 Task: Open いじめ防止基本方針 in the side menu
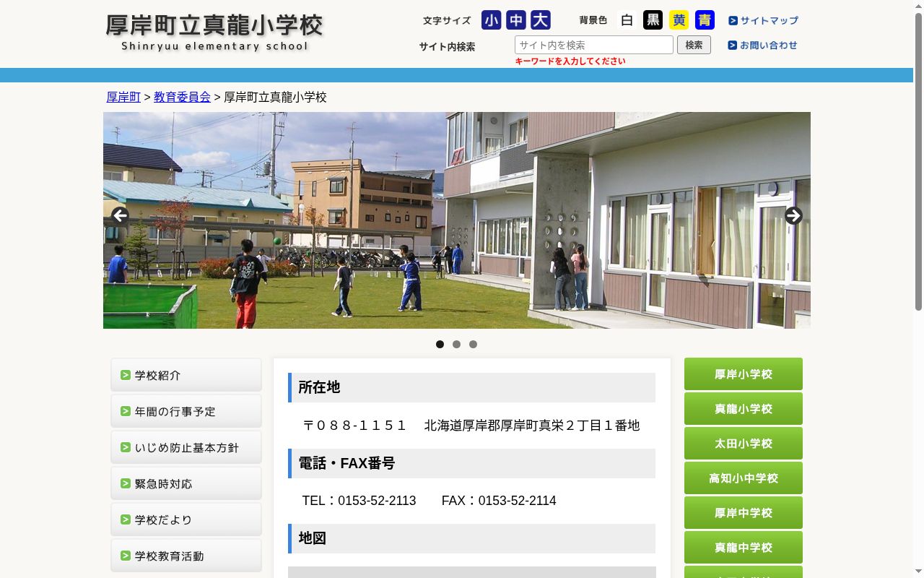tap(186, 447)
